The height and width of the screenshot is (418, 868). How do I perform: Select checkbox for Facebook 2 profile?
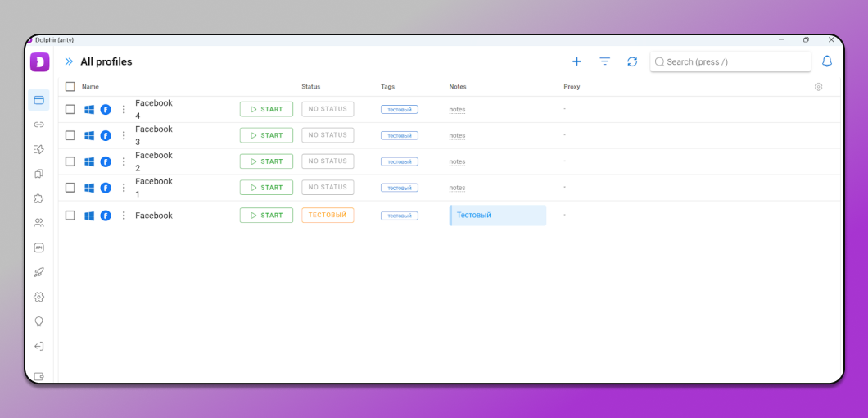point(70,161)
